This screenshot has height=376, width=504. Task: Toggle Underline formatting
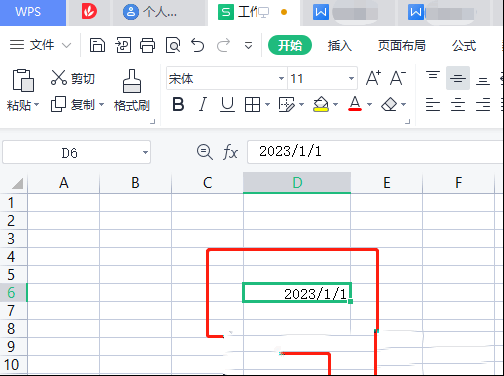[x=227, y=104]
